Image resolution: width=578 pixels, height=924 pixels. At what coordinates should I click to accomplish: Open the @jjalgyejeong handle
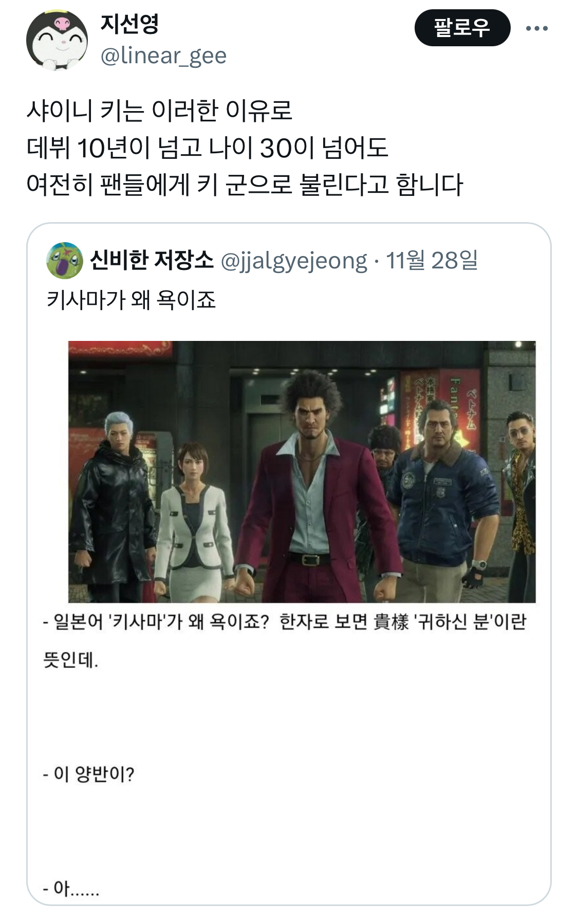point(294,261)
